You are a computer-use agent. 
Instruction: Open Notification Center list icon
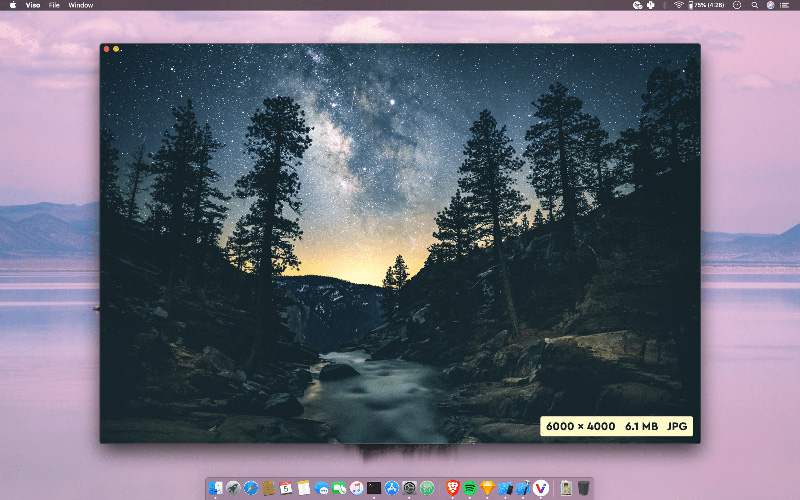tap(786, 5)
